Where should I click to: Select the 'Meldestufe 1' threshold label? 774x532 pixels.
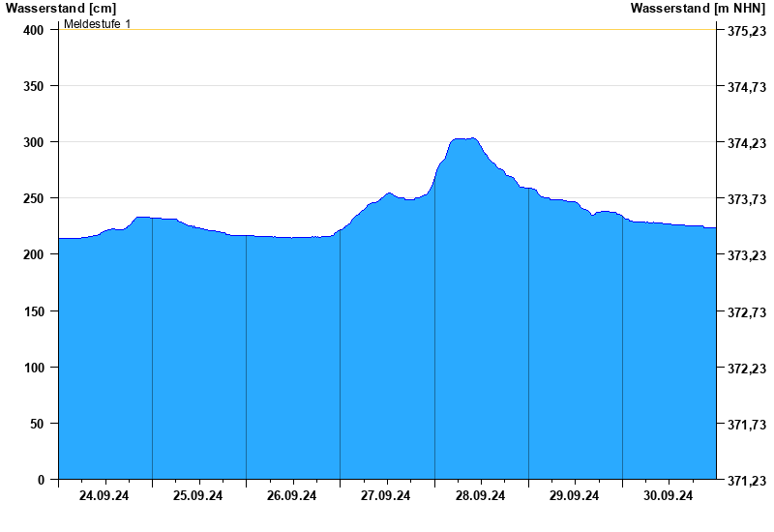pyautogui.click(x=98, y=23)
